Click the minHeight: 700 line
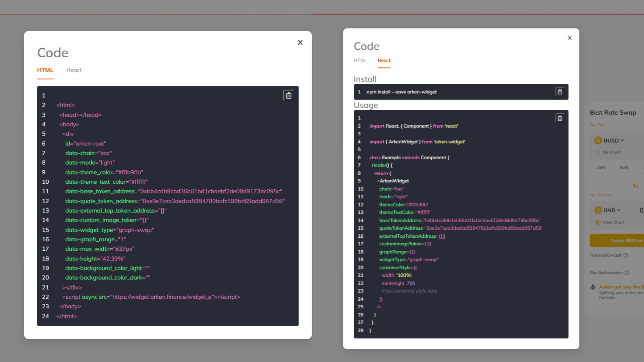Screen dimensions: 644x362 (x=398, y=283)
